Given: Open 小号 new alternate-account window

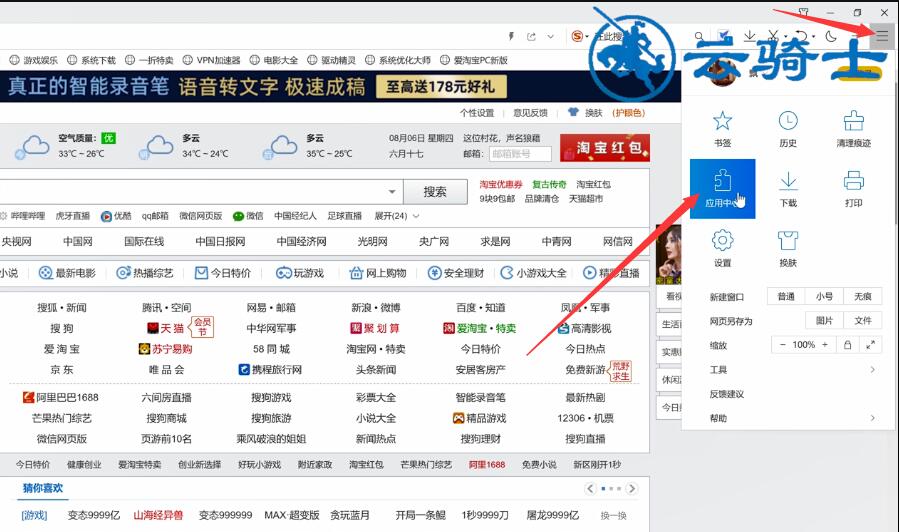Looking at the screenshot, I should pyautogui.click(x=824, y=296).
